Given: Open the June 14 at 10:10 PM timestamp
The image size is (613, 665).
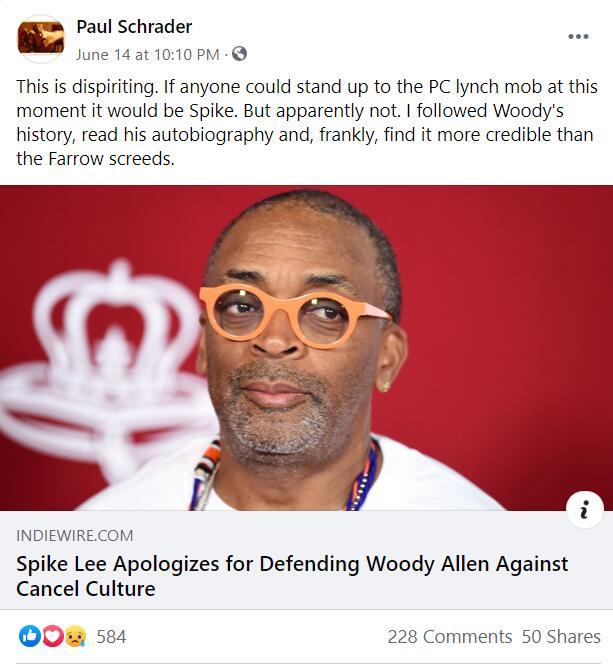Looking at the screenshot, I should point(148,54).
